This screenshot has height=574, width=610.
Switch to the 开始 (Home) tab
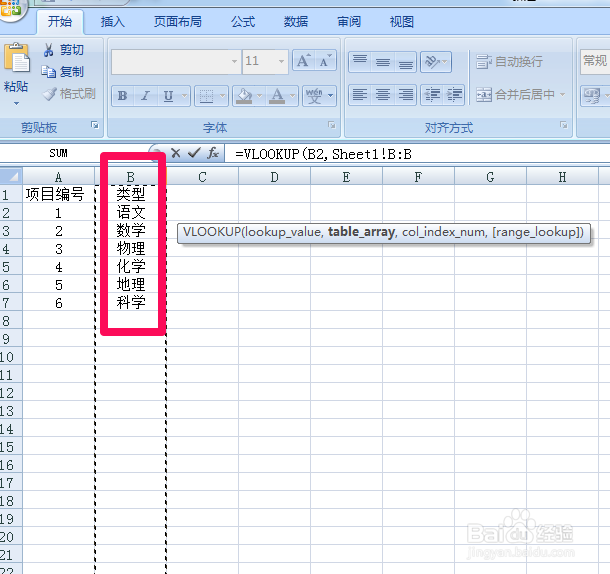click(x=60, y=21)
